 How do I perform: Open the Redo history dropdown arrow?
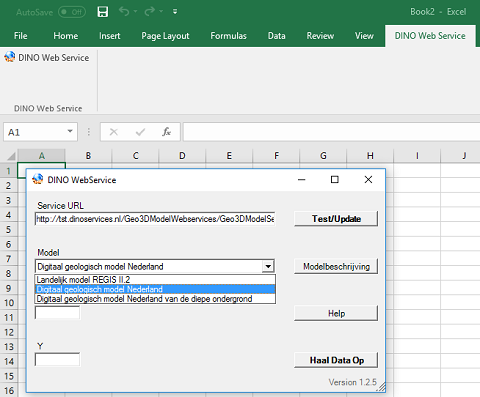[x=161, y=12]
